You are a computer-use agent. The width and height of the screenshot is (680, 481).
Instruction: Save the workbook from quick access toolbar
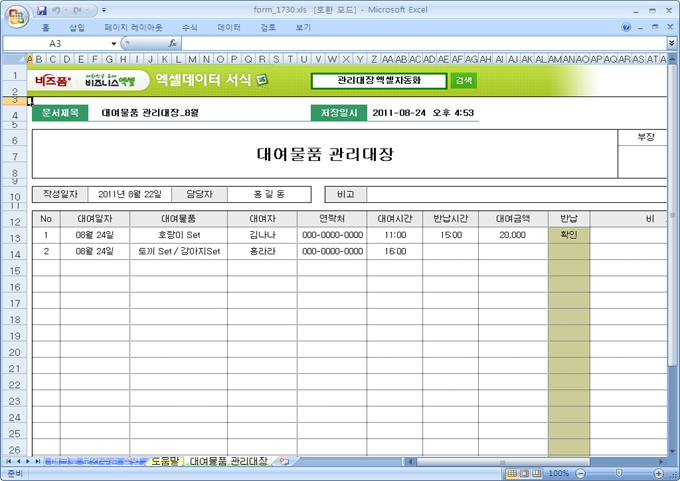point(43,8)
